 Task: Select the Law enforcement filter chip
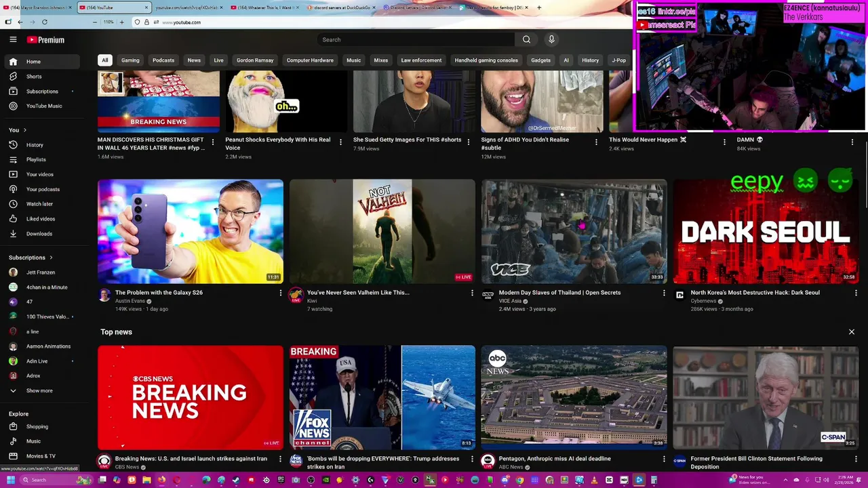pyautogui.click(x=421, y=60)
